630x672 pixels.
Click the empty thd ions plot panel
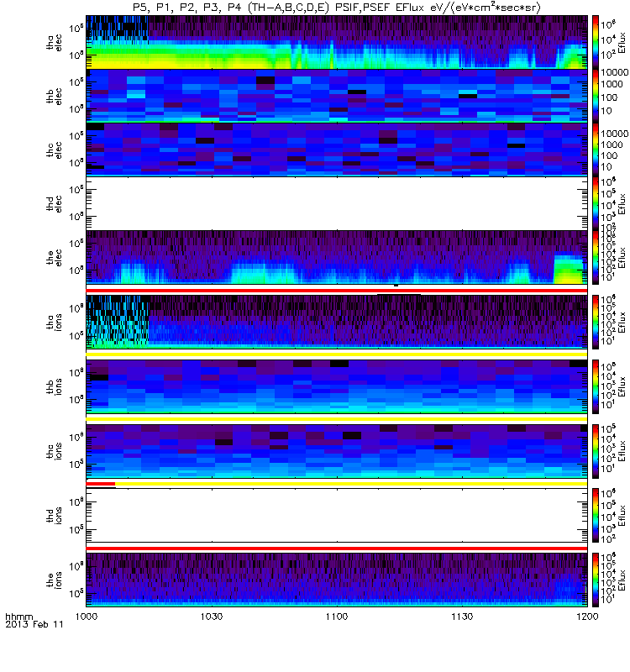tap(337, 516)
